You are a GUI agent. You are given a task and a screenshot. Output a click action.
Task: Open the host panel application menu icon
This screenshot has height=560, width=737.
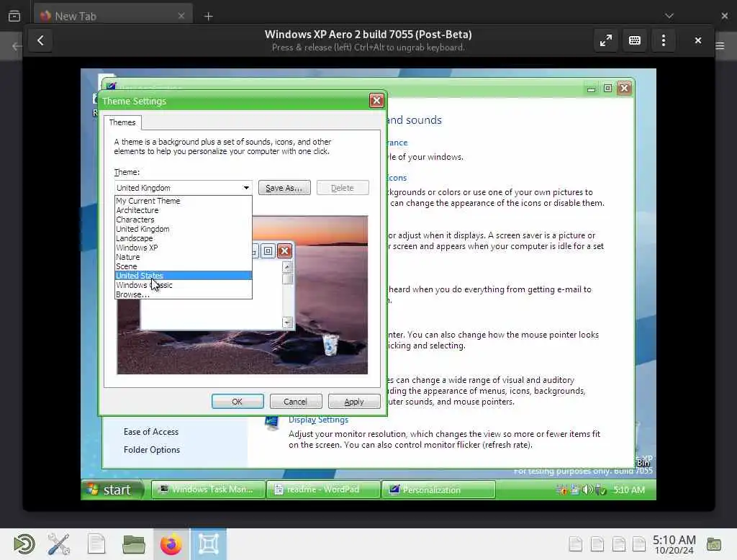(24, 544)
